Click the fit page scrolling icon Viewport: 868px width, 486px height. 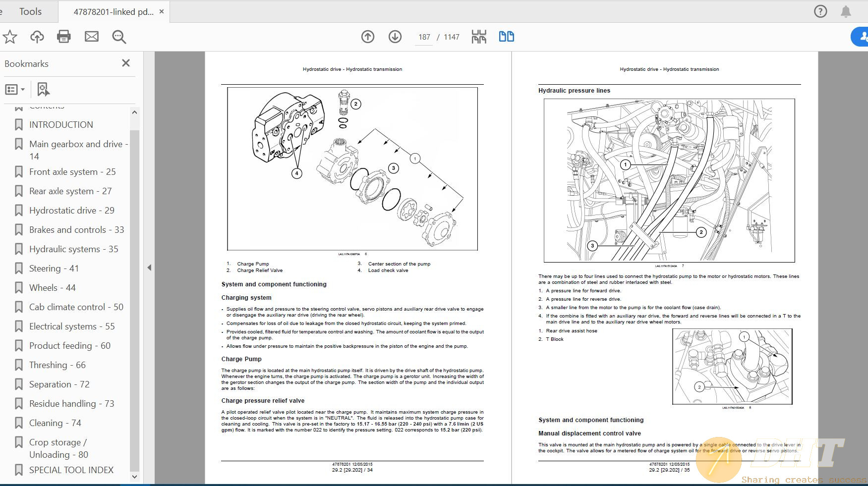click(x=479, y=37)
